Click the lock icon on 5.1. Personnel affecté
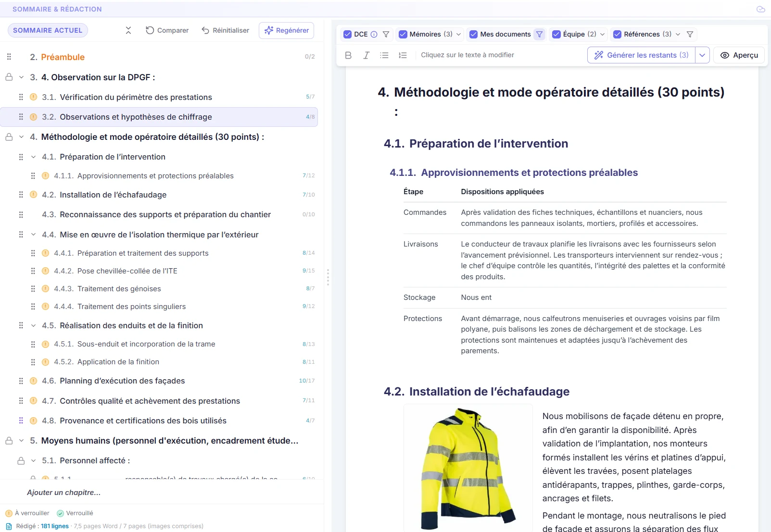This screenshot has width=771, height=532. tap(21, 461)
